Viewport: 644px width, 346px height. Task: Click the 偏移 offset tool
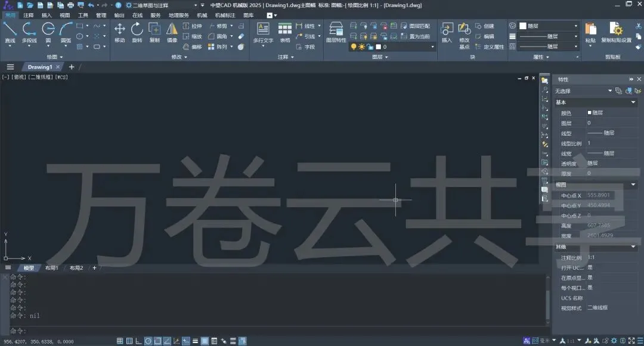192,46
